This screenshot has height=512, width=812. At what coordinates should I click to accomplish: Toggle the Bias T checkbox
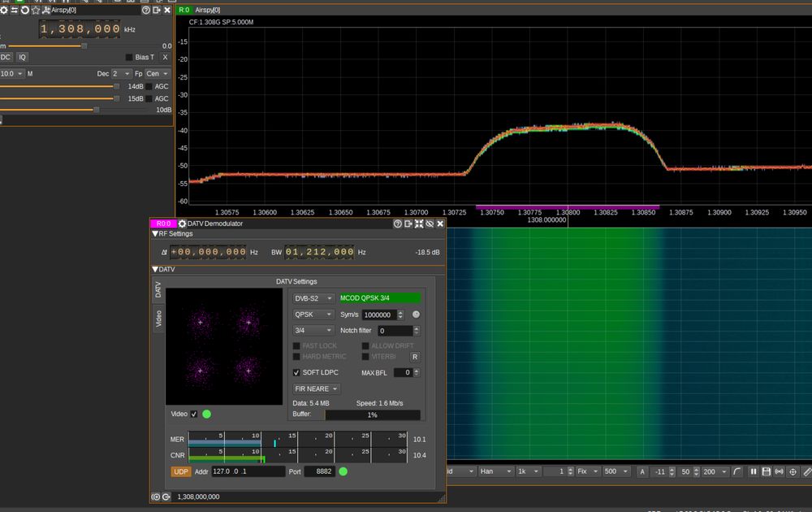(129, 57)
